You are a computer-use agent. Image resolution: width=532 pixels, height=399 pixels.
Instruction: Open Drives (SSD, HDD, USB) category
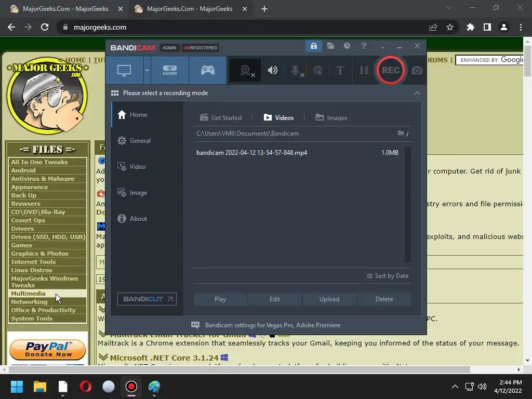click(x=48, y=237)
